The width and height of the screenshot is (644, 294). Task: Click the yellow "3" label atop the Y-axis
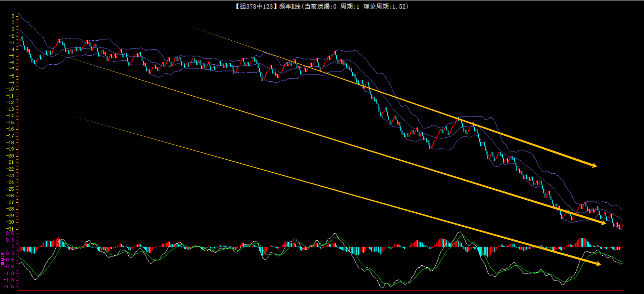(x=13, y=16)
